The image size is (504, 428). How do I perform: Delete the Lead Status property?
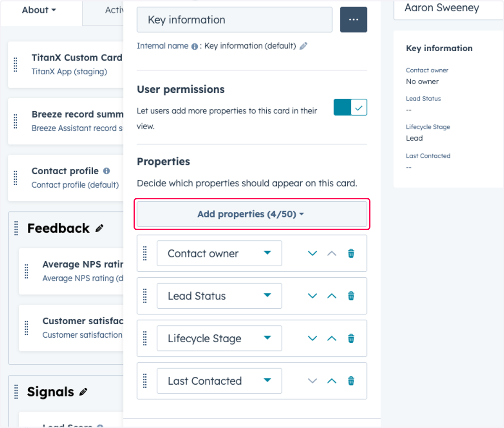[x=351, y=296]
